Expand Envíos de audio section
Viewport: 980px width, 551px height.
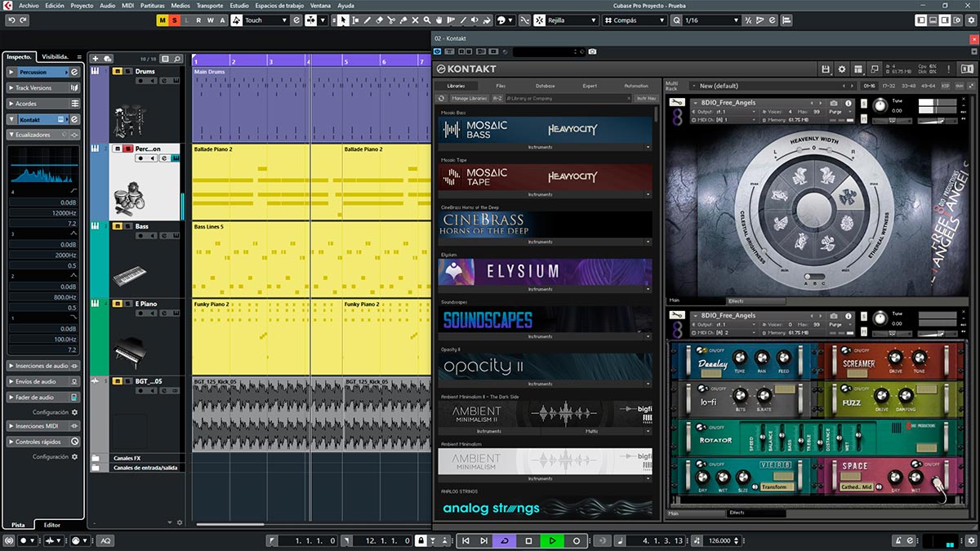tap(42, 381)
